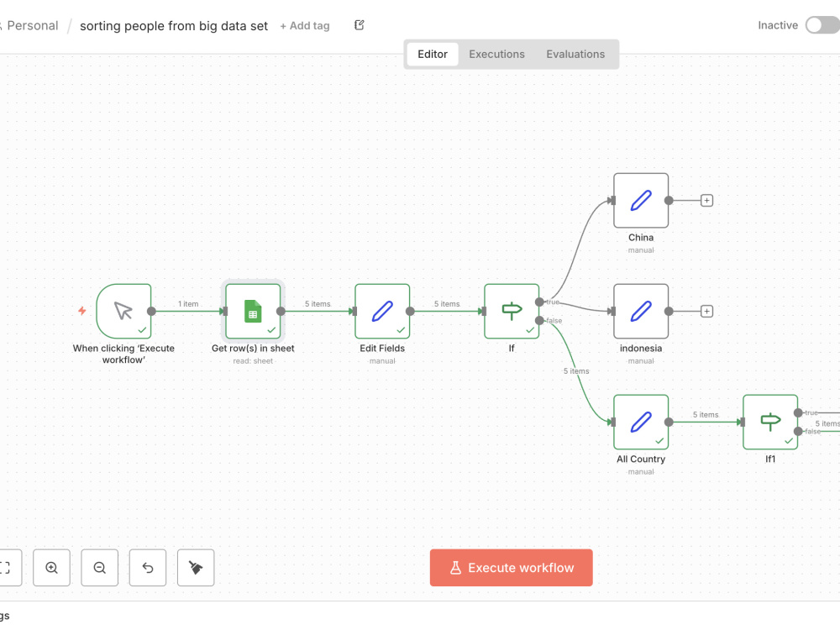The width and height of the screenshot is (840, 630).
Task: Click the rename workflow edit icon
Action: click(x=360, y=25)
